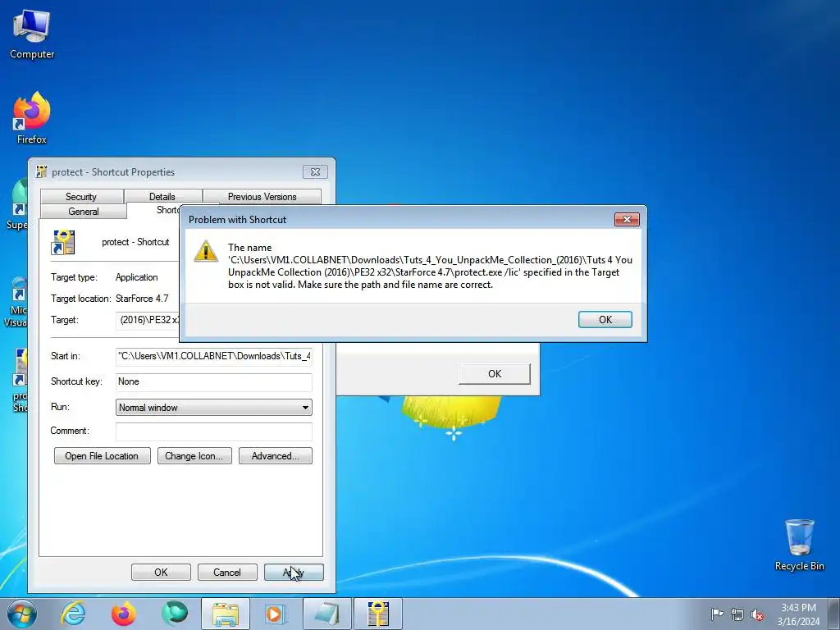Switch to the notepad taskbar window
Screen dimensions: 840x630
coord(327,614)
